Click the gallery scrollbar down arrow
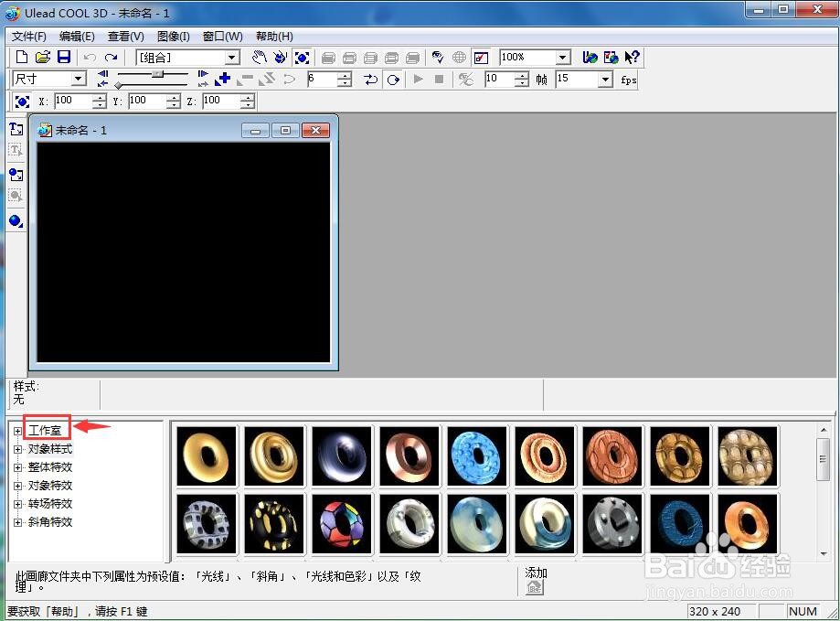840x621 pixels. coord(824,553)
